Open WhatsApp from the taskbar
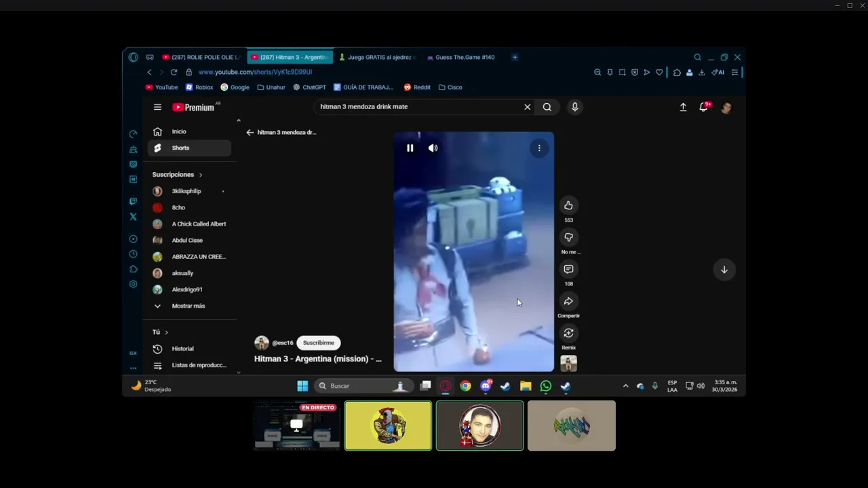This screenshot has width=868, height=488. coord(546,386)
